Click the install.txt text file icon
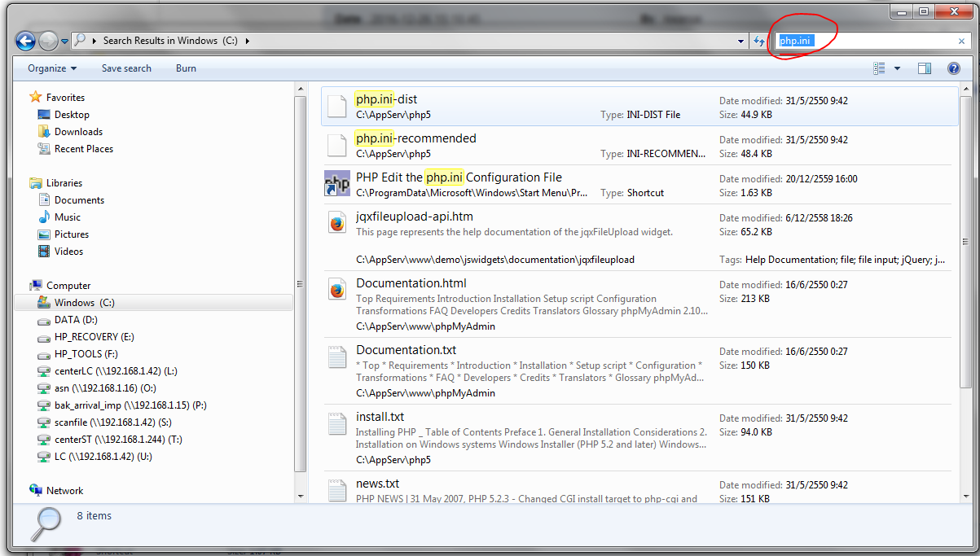This screenshot has height=556, width=980. tap(337, 424)
